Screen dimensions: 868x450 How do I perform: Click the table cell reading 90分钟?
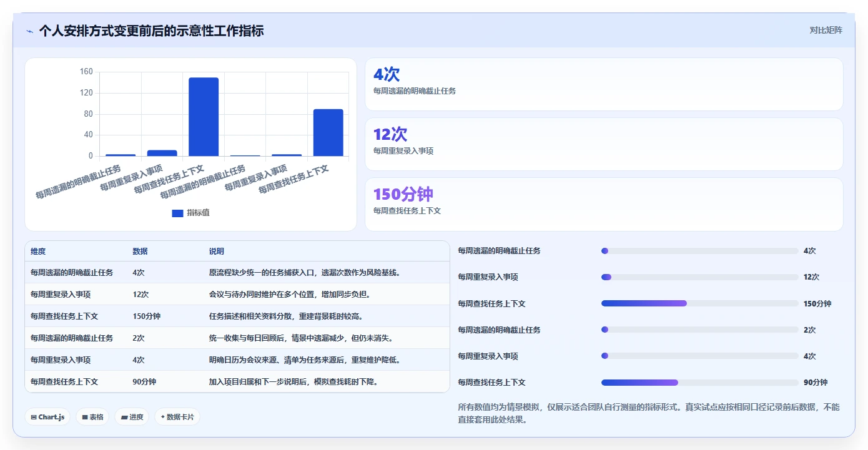144,382
